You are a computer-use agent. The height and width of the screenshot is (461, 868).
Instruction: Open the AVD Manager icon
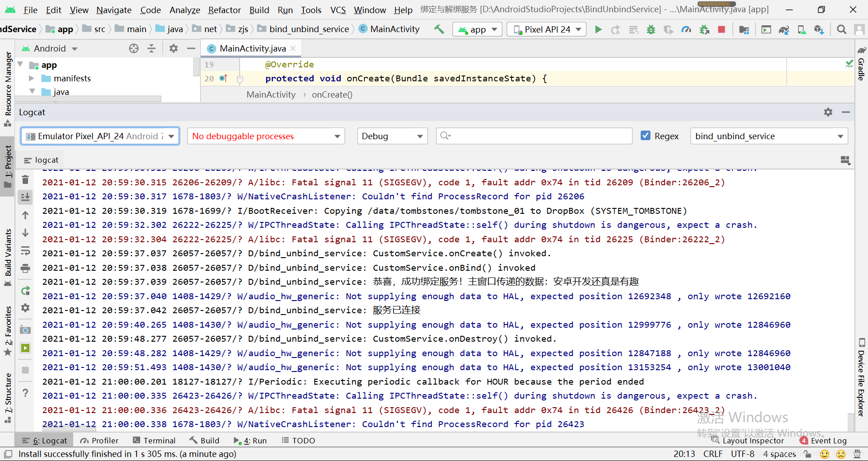pos(802,29)
